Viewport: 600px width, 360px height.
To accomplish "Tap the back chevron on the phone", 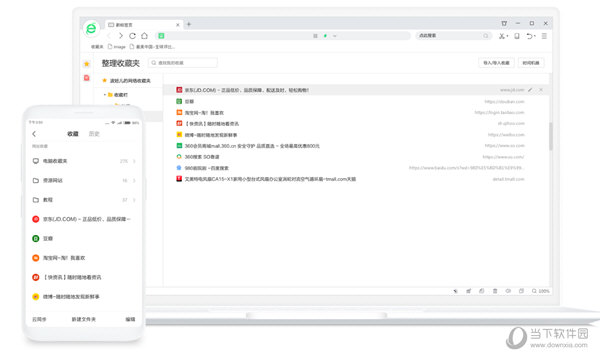I will (34, 134).
